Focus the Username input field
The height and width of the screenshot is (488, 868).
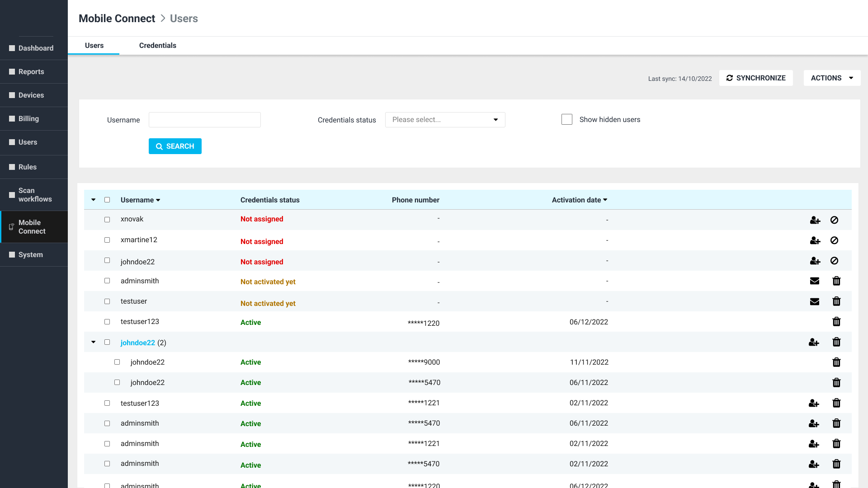tap(204, 120)
